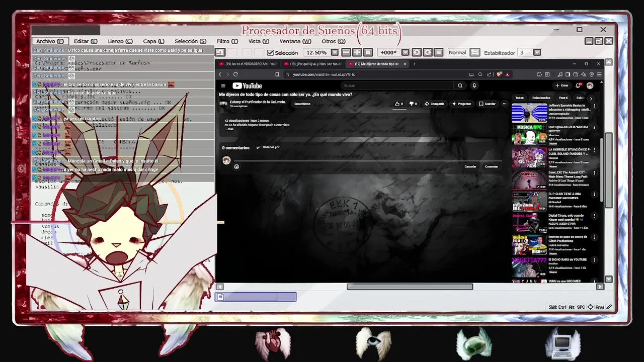Reload the browser page
The width and height of the screenshot is (644, 362).
pos(235,74)
